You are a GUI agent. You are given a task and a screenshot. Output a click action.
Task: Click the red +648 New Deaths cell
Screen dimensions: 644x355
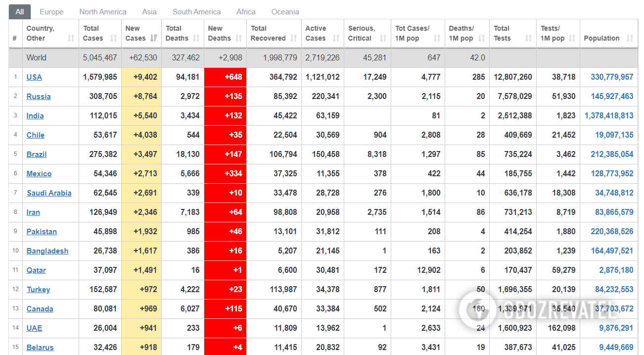225,77
